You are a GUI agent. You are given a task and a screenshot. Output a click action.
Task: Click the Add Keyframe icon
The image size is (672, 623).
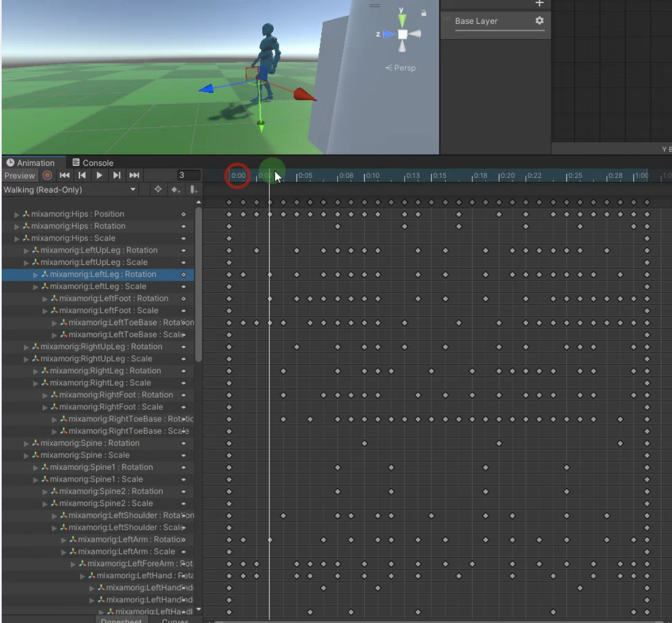(x=176, y=190)
